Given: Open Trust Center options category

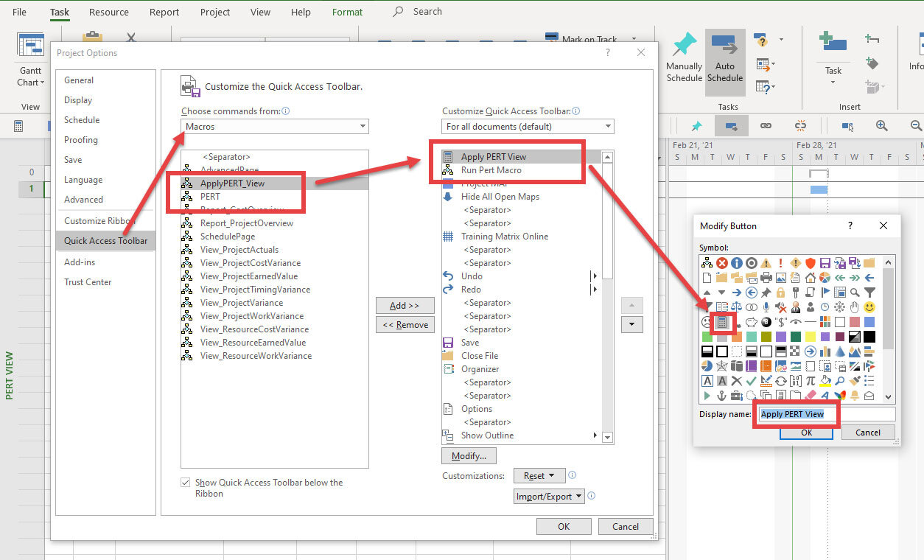Looking at the screenshot, I should (x=88, y=282).
